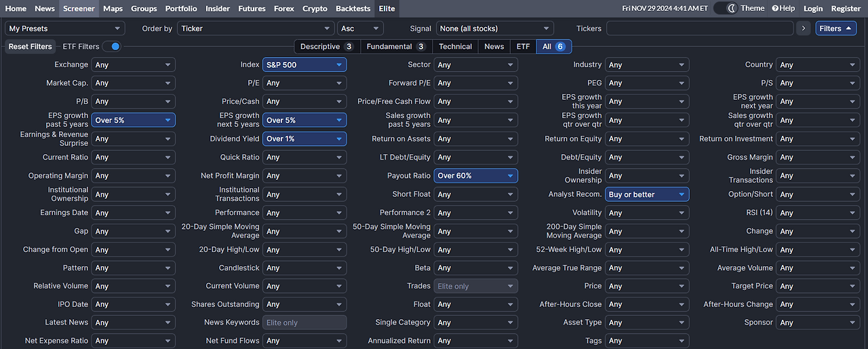Open the Average Volume filter dropdown
This screenshot has height=349, width=868.
click(x=818, y=268)
